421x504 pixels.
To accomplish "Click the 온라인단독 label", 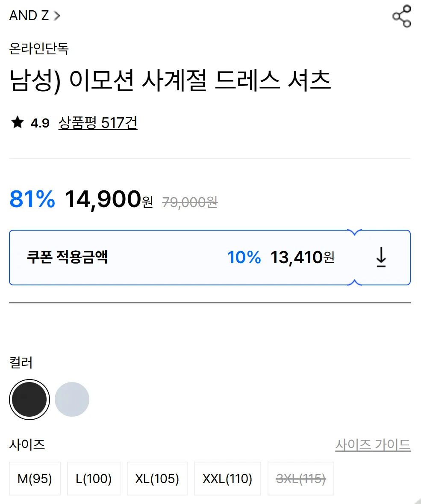I will [39, 49].
